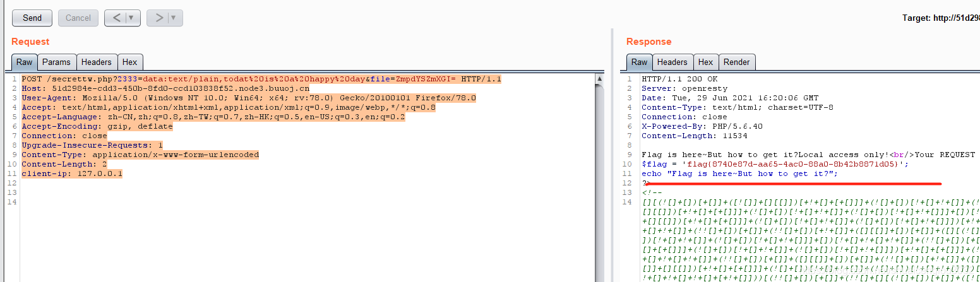
Task: Click the Accept-Encoding: gzip, deflate line
Action: coord(97,126)
